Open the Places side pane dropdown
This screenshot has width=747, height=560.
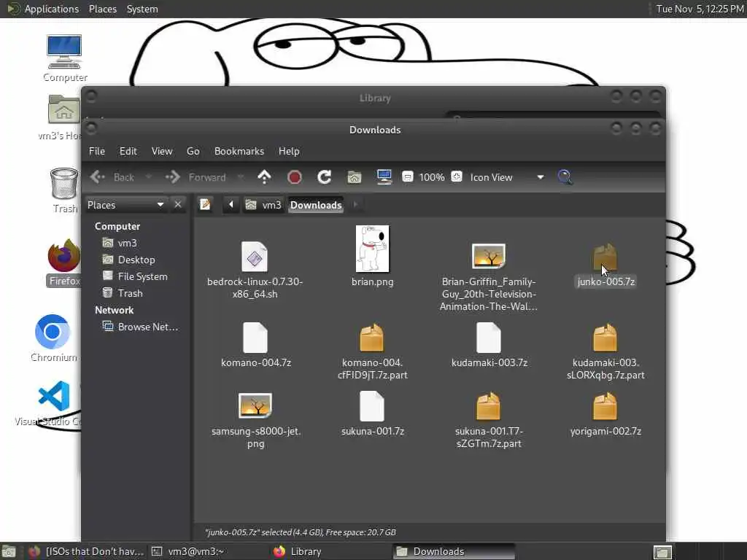[125, 205]
